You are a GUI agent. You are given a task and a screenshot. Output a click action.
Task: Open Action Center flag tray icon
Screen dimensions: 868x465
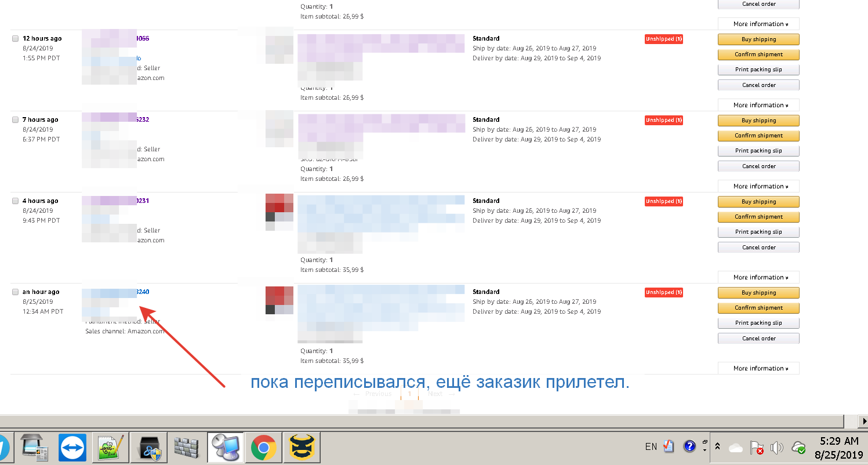pyautogui.click(x=757, y=448)
